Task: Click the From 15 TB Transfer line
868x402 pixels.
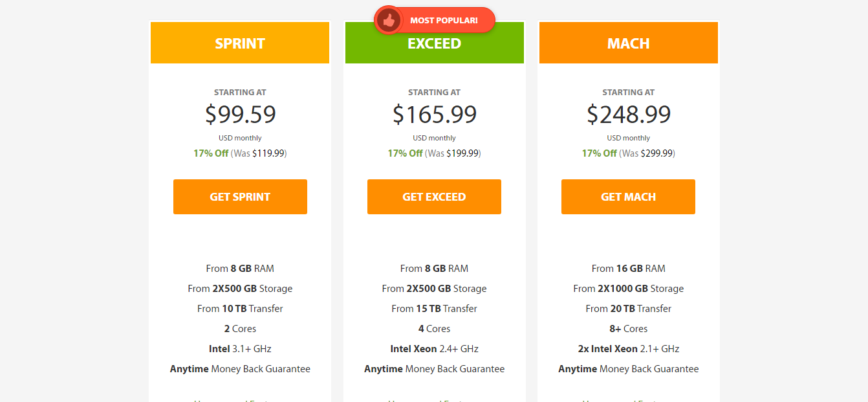Action: click(434, 309)
